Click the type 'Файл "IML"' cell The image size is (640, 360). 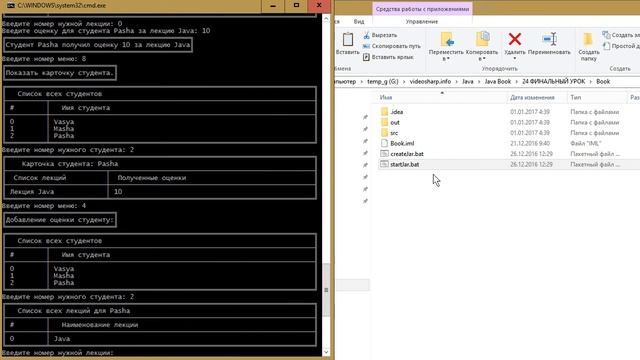coord(586,143)
